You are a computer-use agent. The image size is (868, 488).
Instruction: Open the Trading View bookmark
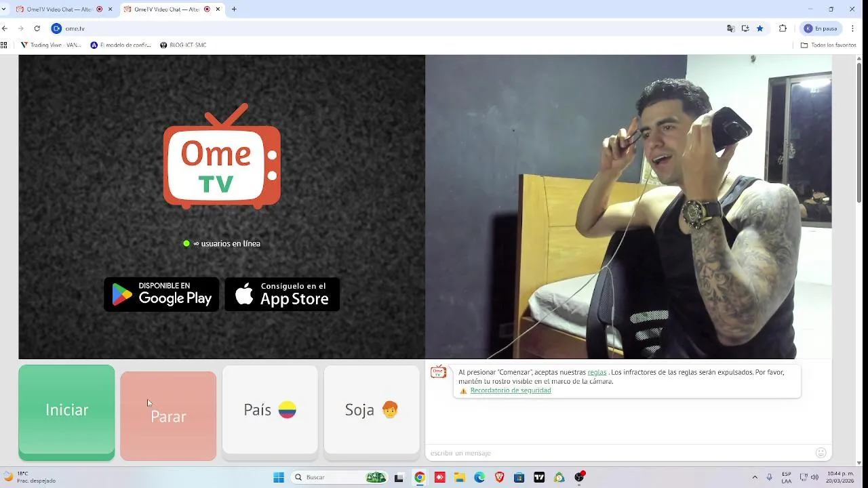[x=51, y=45]
